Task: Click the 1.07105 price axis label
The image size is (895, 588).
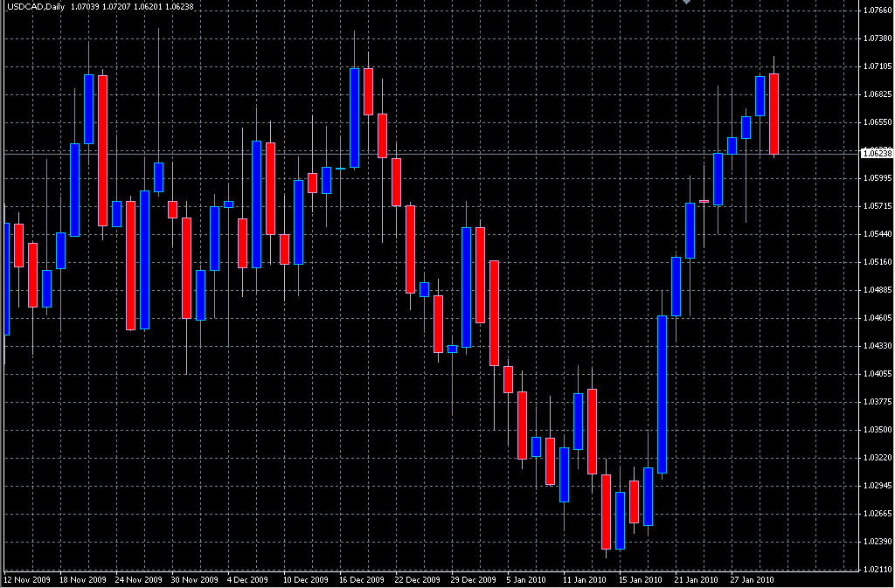Action: [878, 66]
